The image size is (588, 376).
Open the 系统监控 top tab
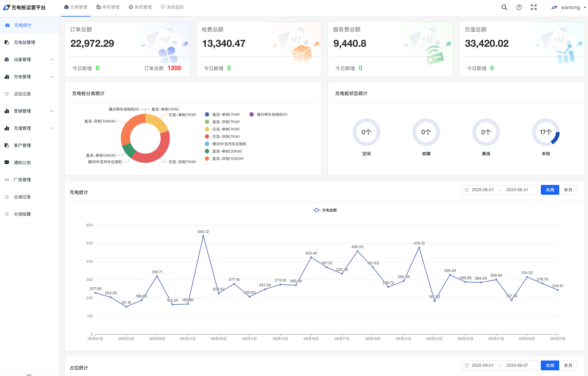coord(172,7)
